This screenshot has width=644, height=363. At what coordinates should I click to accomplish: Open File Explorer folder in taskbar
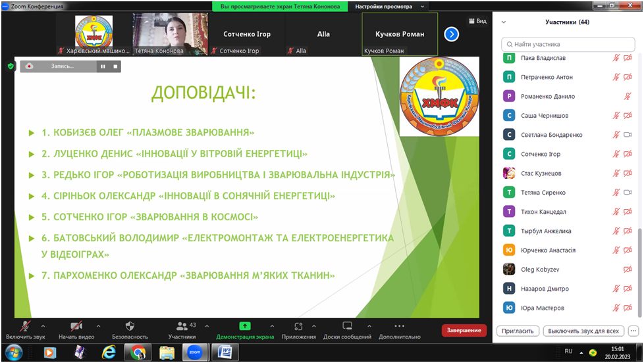(167, 352)
